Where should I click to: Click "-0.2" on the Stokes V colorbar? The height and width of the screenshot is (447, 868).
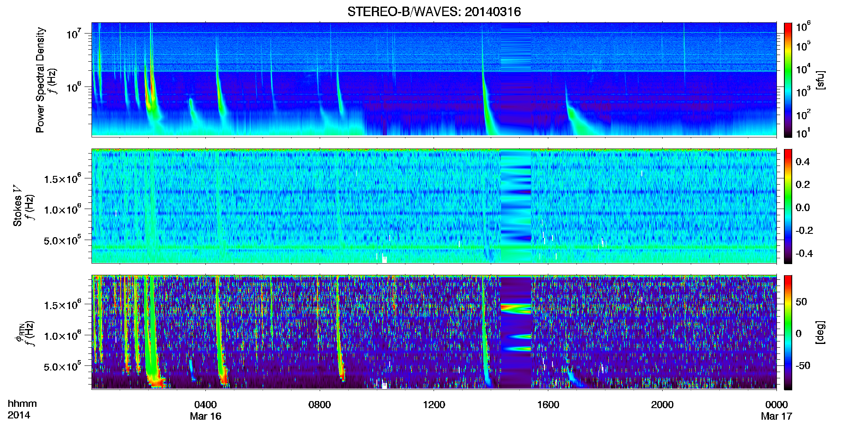click(804, 231)
